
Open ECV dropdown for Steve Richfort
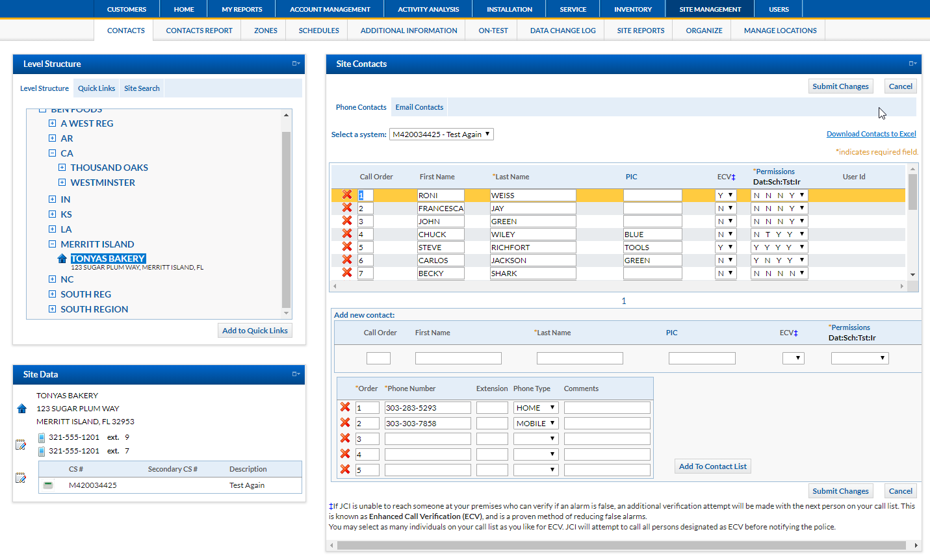click(x=725, y=247)
